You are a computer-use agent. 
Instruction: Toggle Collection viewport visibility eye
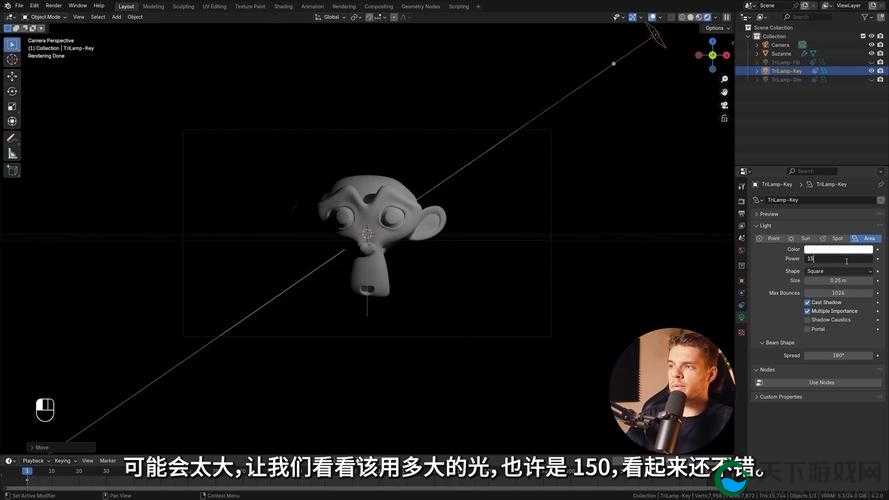[x=871, y=36]
